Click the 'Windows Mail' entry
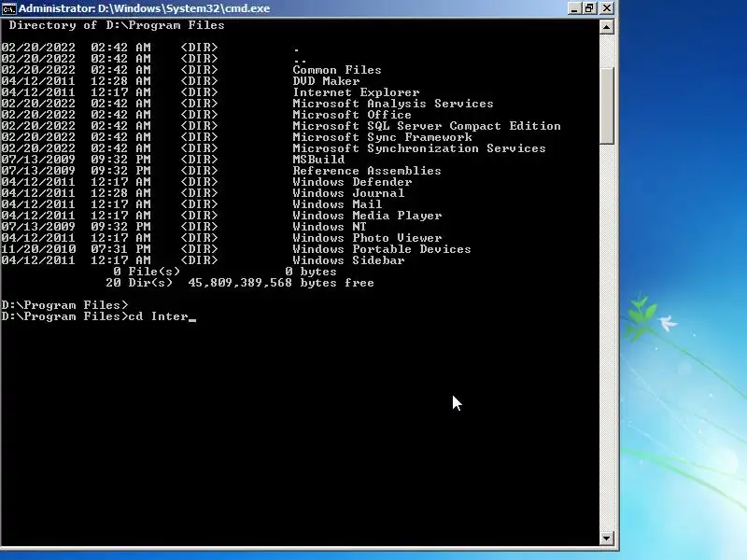The width and height of the screenshot is (747, 560). coord(337,204)
